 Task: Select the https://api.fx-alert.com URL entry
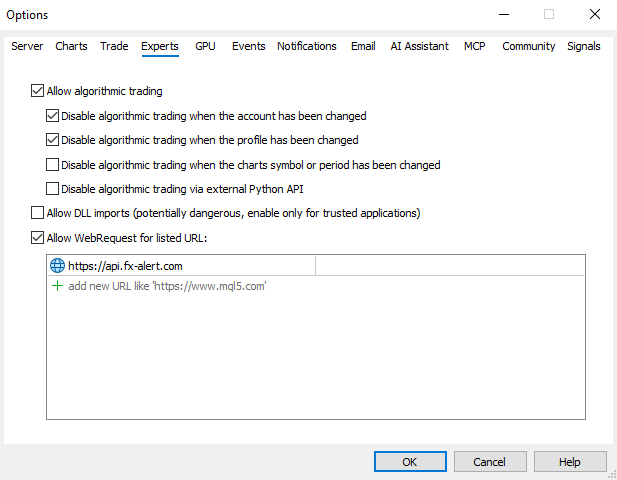click(316, 266)
